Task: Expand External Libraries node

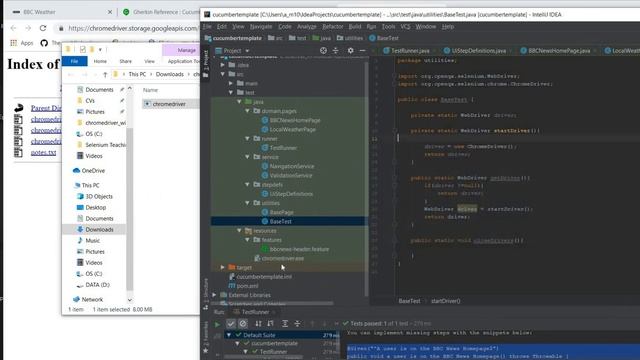Action: click(215, 295)
